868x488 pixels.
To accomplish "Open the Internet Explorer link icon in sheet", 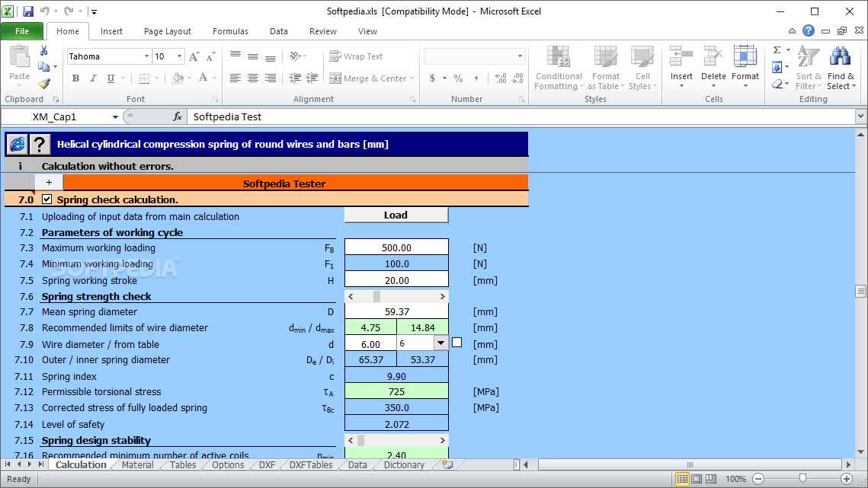I will click(x=18, y=145).
